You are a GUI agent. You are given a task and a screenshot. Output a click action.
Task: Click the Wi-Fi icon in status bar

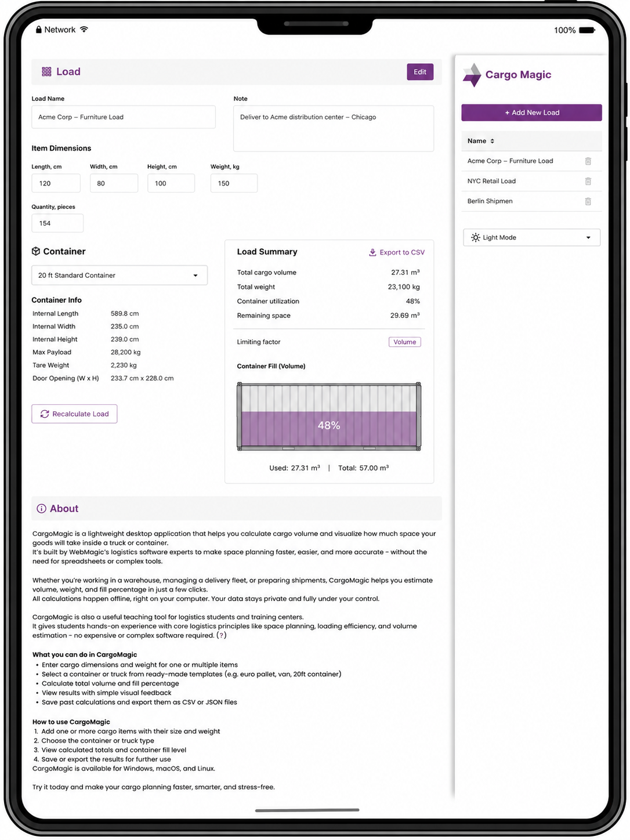pos(84,30)
